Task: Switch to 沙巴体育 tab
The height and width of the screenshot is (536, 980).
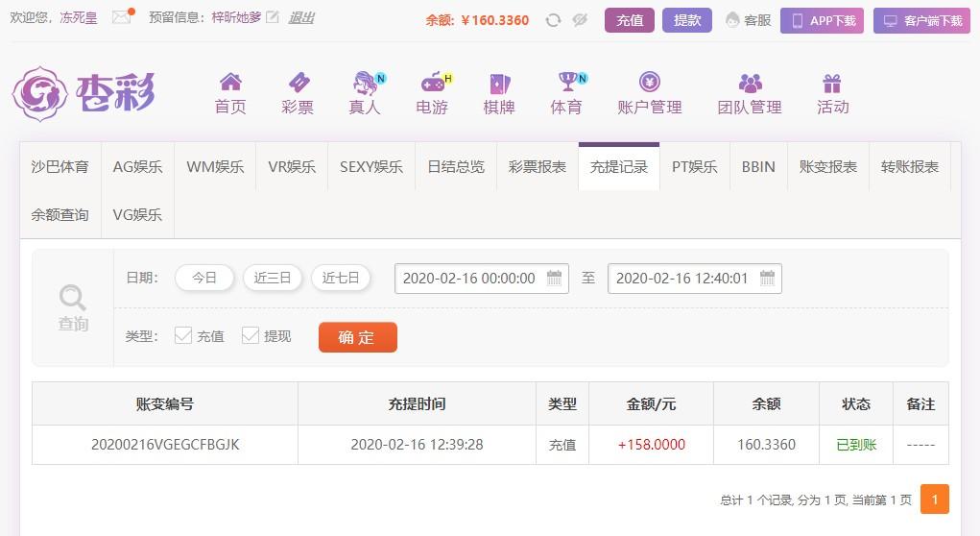Action: (x=60, y=167)
